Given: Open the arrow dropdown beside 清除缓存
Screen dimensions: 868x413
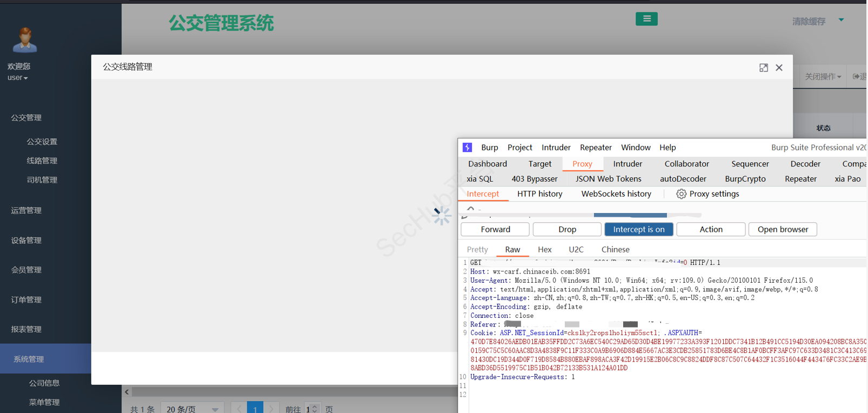Looking at the screenshot, I should point(841,20).
